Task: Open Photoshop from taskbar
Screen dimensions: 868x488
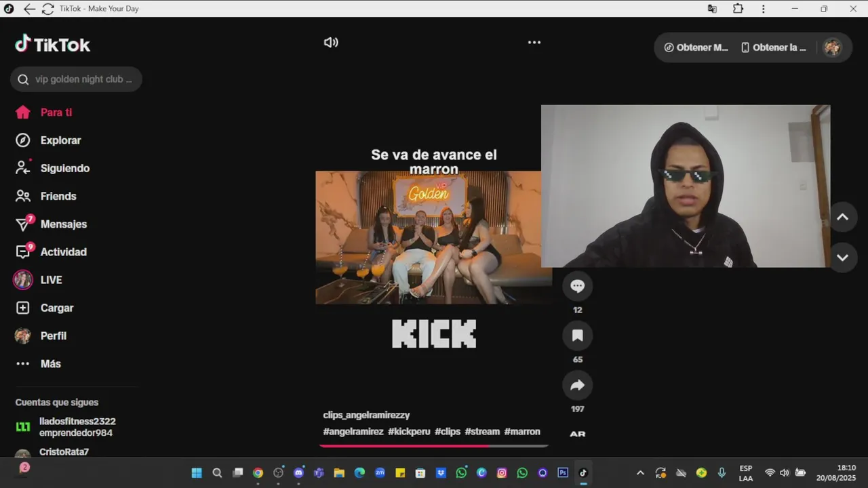Action: point(563,473)
